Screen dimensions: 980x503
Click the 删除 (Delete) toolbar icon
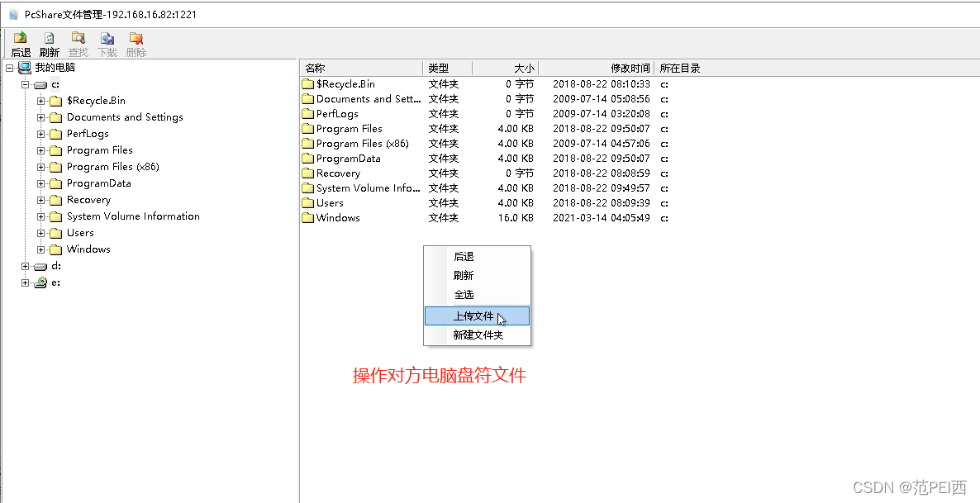pos(136,38)
